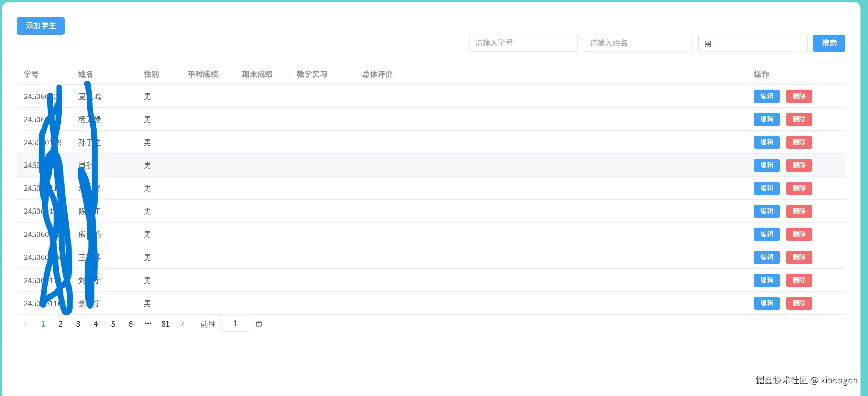Click the 学号 column header
Image resolution: width=868 pixels, height=396 pixels.
coord(31,74)
